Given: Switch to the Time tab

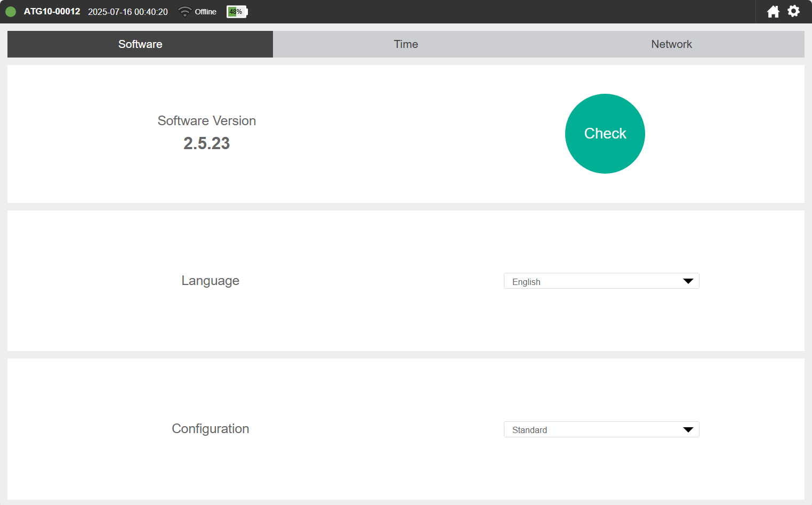Looking at the screenshot, I should point(406,44).
